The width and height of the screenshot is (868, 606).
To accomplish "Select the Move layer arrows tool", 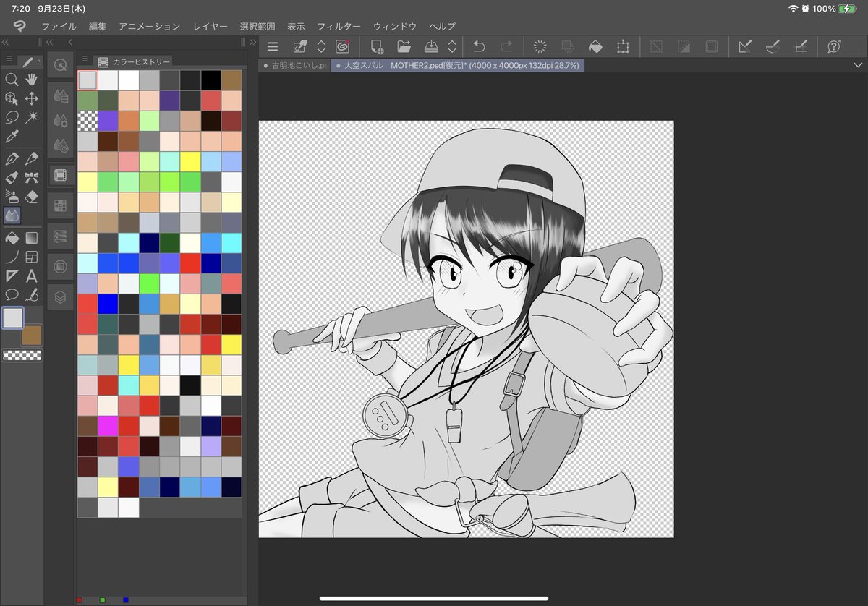I will [x=32, y=98].
